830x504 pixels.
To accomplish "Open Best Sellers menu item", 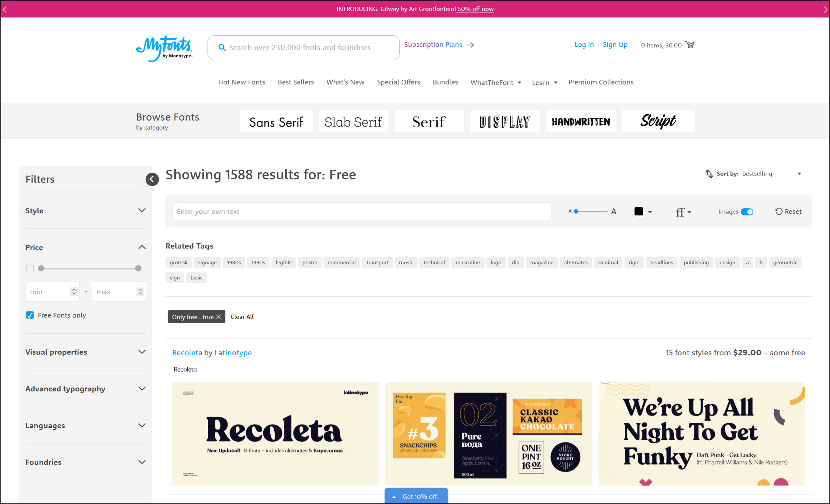I will click(x=296, y=82).
